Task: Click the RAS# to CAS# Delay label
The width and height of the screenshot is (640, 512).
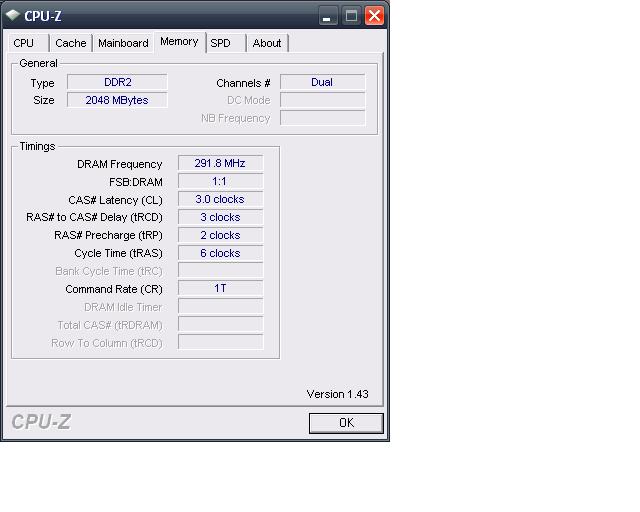Action: pyautogui.click(x=94, y=217)
